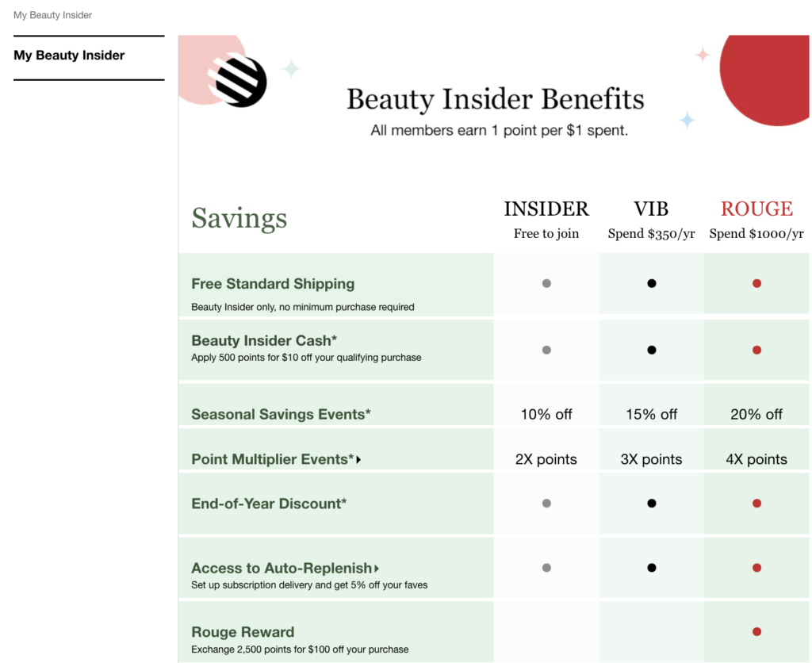Click the gray My Beauty Insider breadcrumb

[x=52, y=14]
